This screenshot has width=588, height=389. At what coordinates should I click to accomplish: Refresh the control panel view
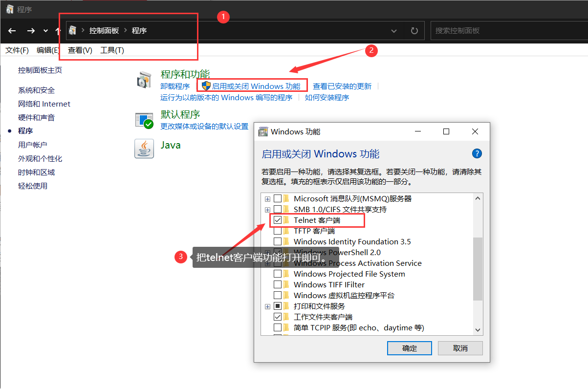[x=414, y=31]
